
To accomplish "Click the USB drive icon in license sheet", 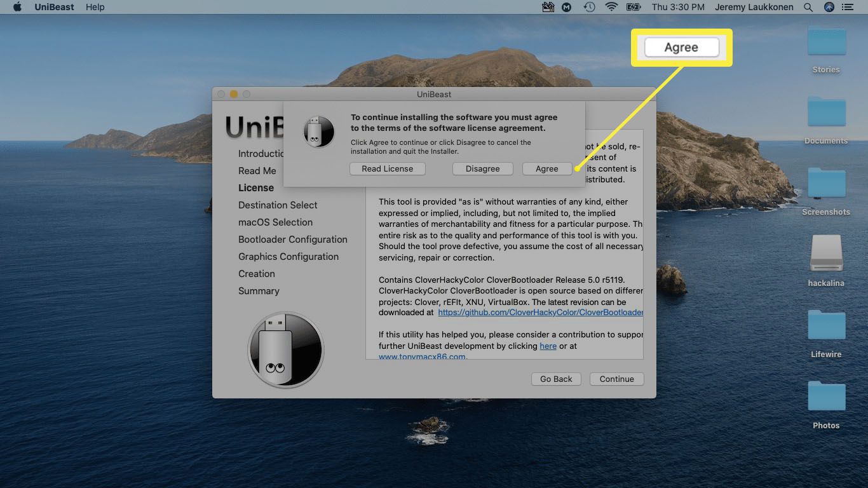I will tap(318, 132).
